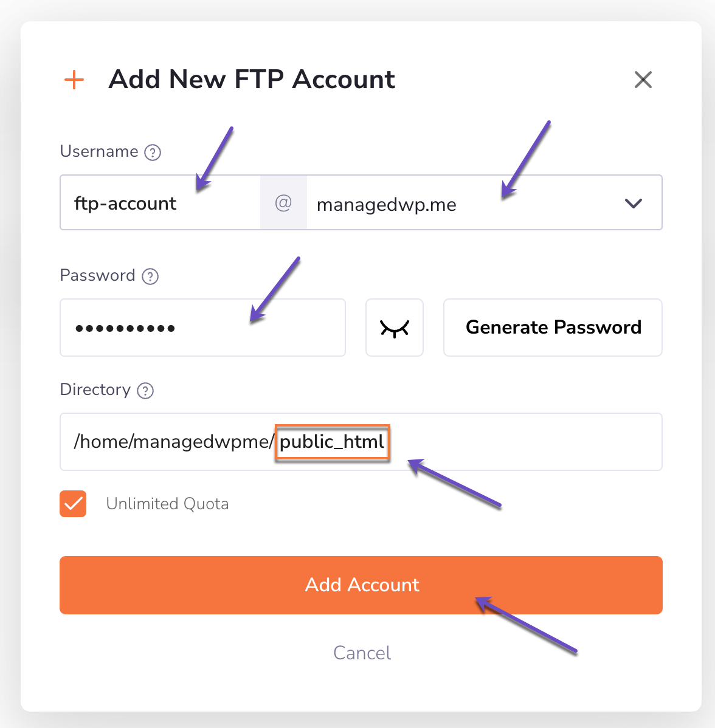
Task: Click the @ symbol separator in Username
Action: pyautogui.click(x=283, y=203)
